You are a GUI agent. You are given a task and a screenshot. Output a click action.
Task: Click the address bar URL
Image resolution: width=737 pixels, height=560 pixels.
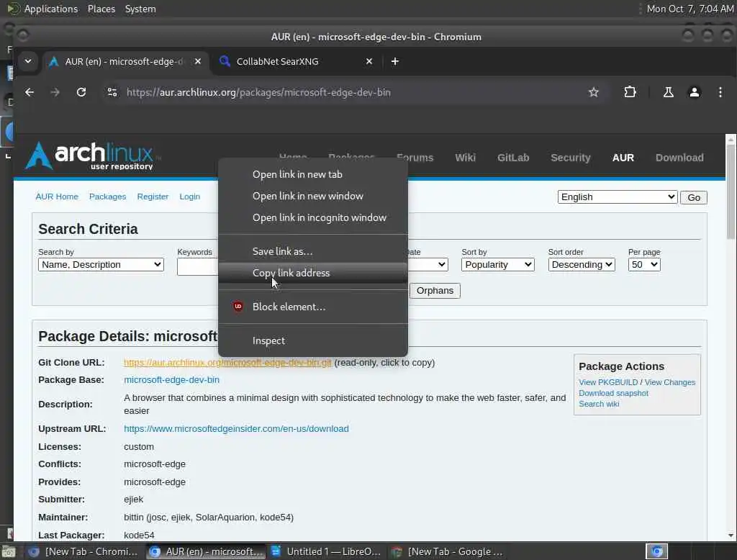pyautogui.click(x=258, y=92)
